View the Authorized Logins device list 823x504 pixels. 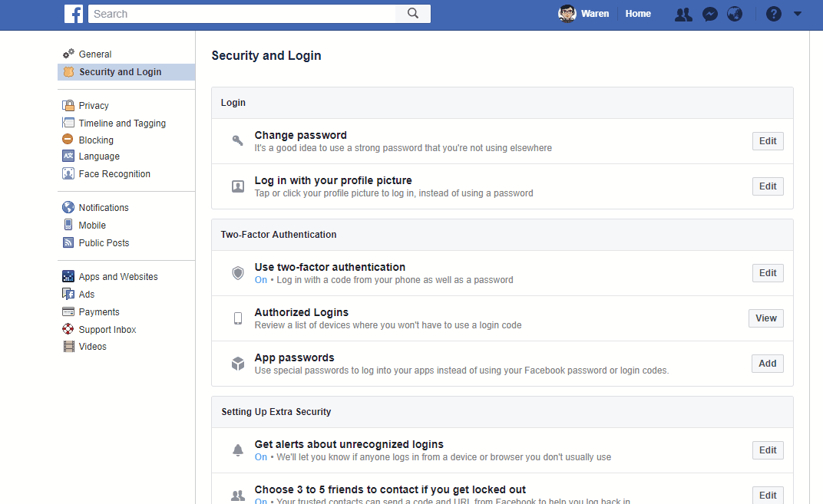tap(765, 318)
